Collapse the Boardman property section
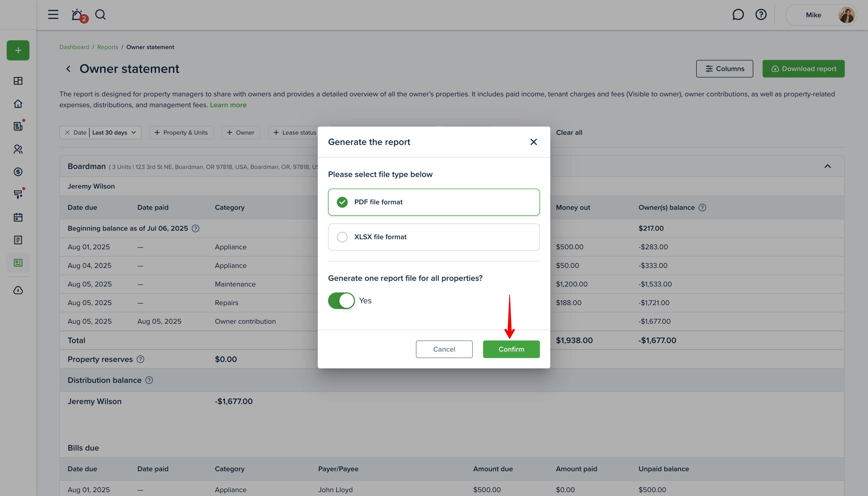The height and width of the screenshot is (496, 868). 827,166
